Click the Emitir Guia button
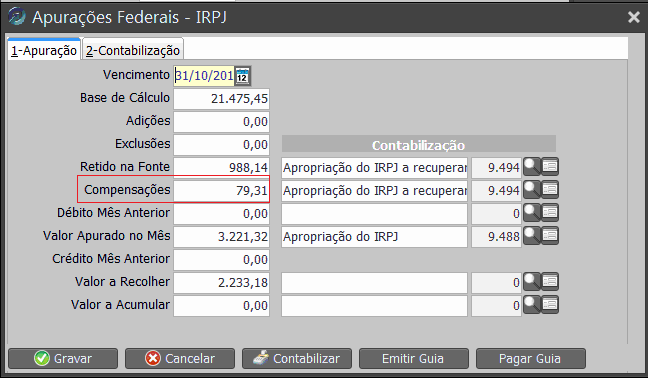The image size is (648, 378). tap(414, 359)
